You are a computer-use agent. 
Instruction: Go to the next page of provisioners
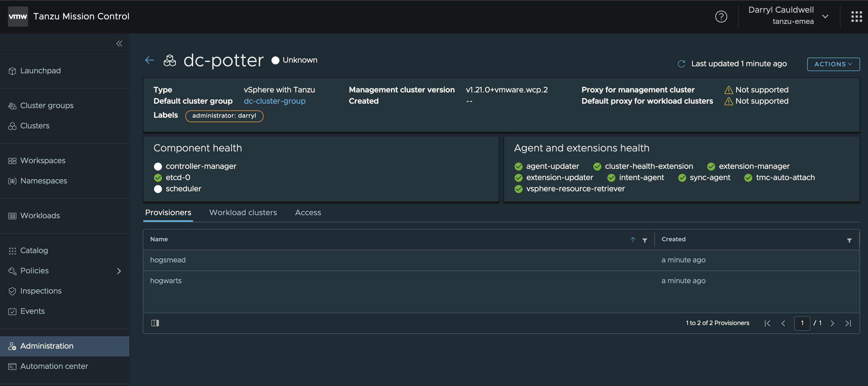point(832,323)
